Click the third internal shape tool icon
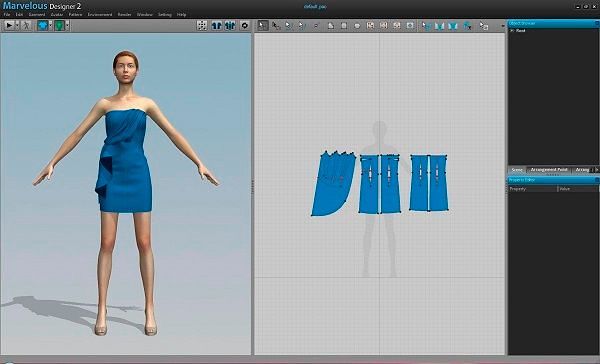Viewport: 600px width, 364px height. pyautogui.click(x=397, y=26)
